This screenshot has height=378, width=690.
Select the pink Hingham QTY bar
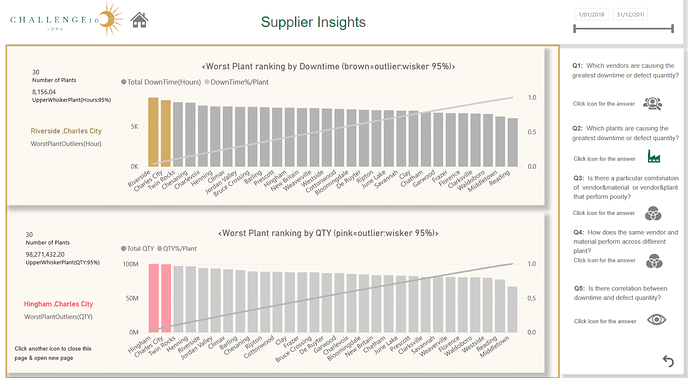coord(154,298)
